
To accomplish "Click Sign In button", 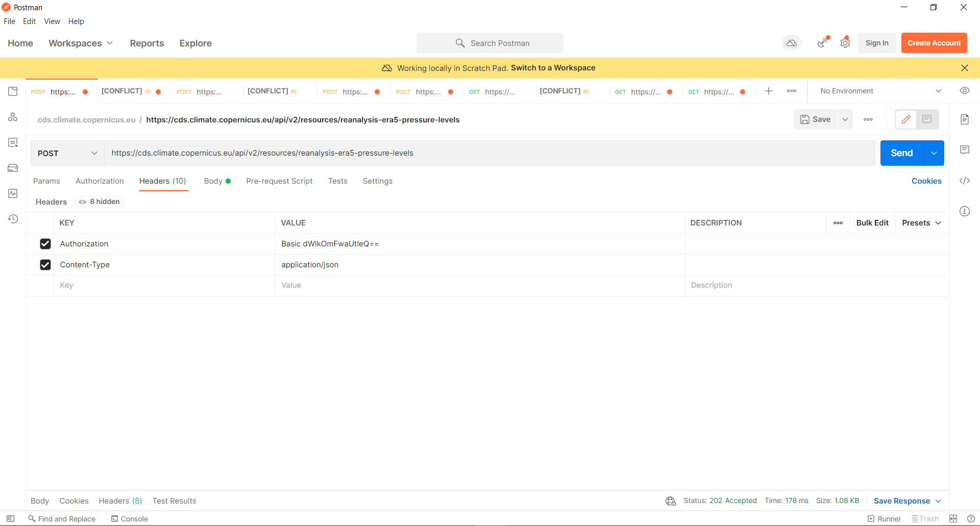I will click(877, 43).
